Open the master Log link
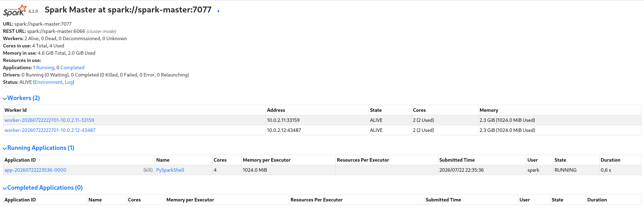 (x=69, y=82)
